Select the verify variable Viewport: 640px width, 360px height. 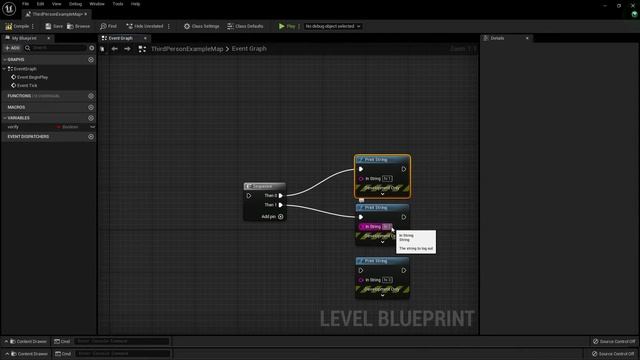pos(13,127)
